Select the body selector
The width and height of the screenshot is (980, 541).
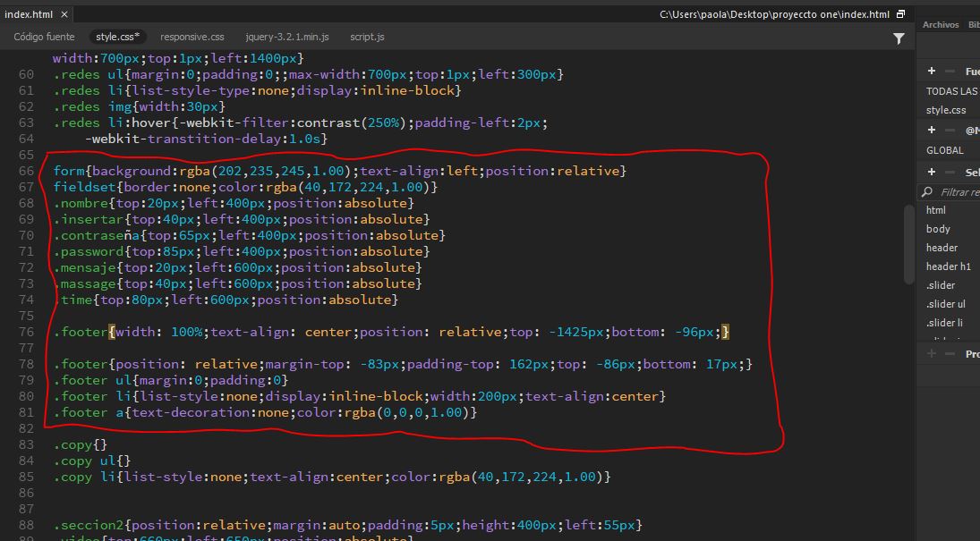point(938,229)
